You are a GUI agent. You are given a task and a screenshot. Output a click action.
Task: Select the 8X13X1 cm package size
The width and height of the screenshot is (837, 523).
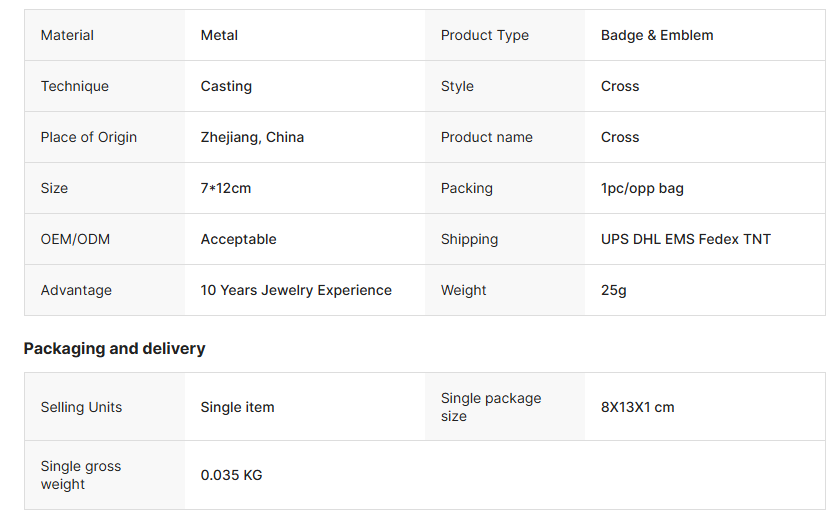637,407
